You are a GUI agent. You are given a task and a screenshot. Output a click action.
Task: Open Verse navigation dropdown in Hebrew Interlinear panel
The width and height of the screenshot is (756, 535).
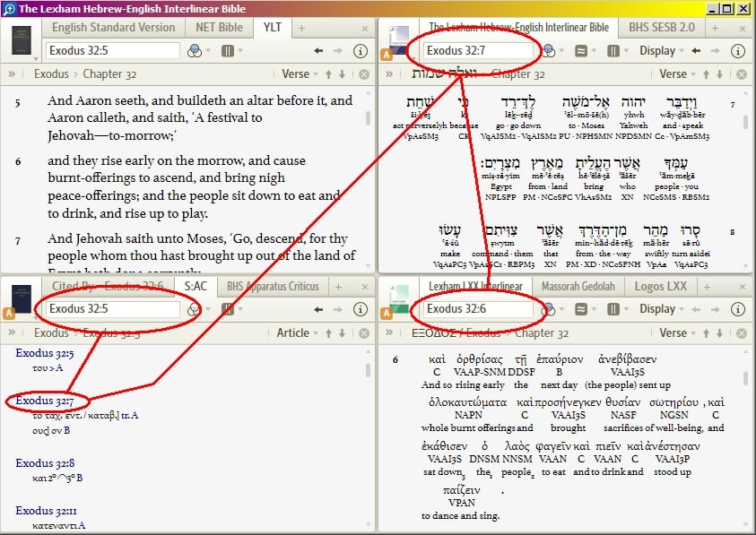[x=677, y=74]
